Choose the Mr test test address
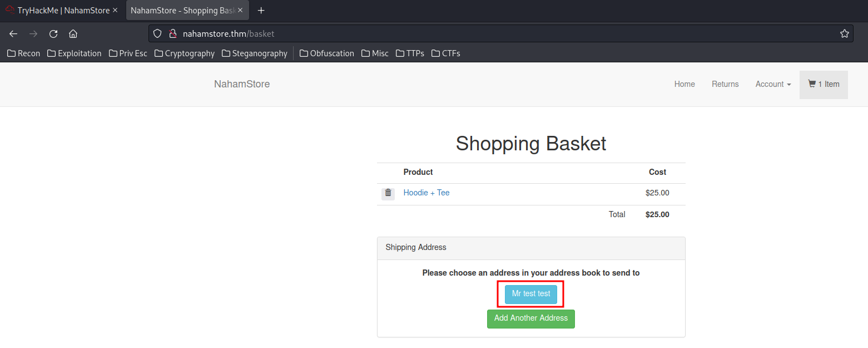This screenshot has width=868, height=348. [531, 294]
